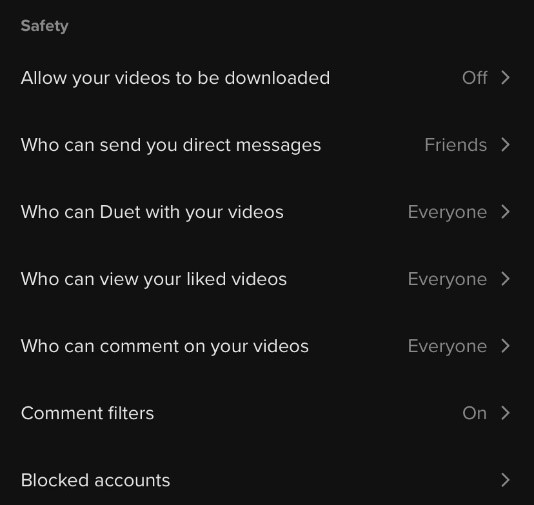534x505 pixels.
Task: Tap chevron arrow on liked videos row
Action: click(506, 279)
